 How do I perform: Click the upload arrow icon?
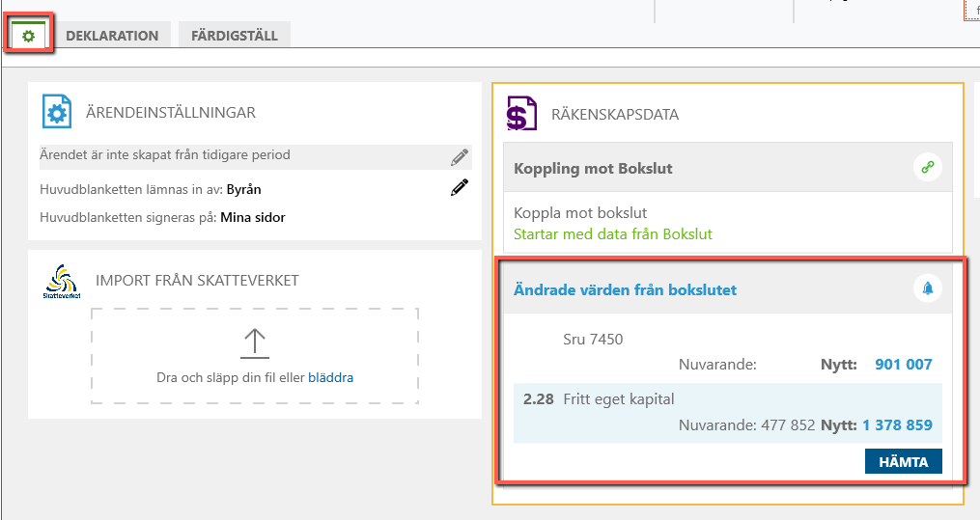254,343
